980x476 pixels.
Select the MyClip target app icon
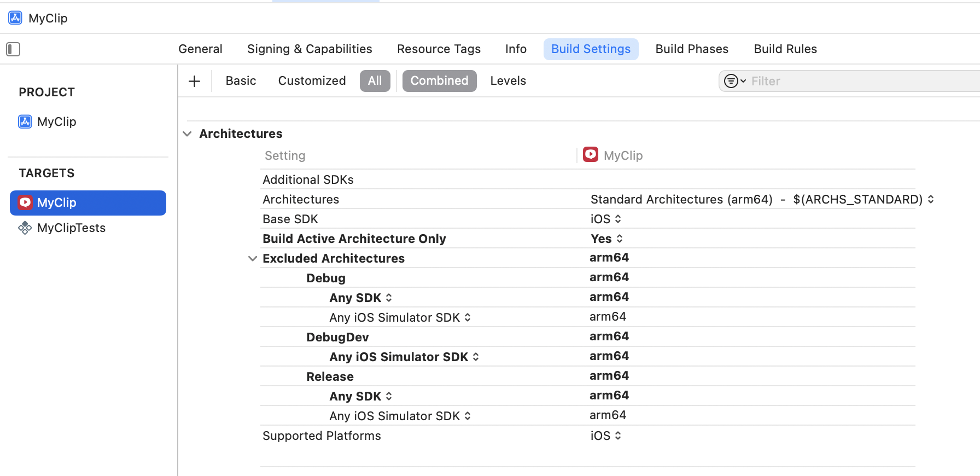(25, 202)
